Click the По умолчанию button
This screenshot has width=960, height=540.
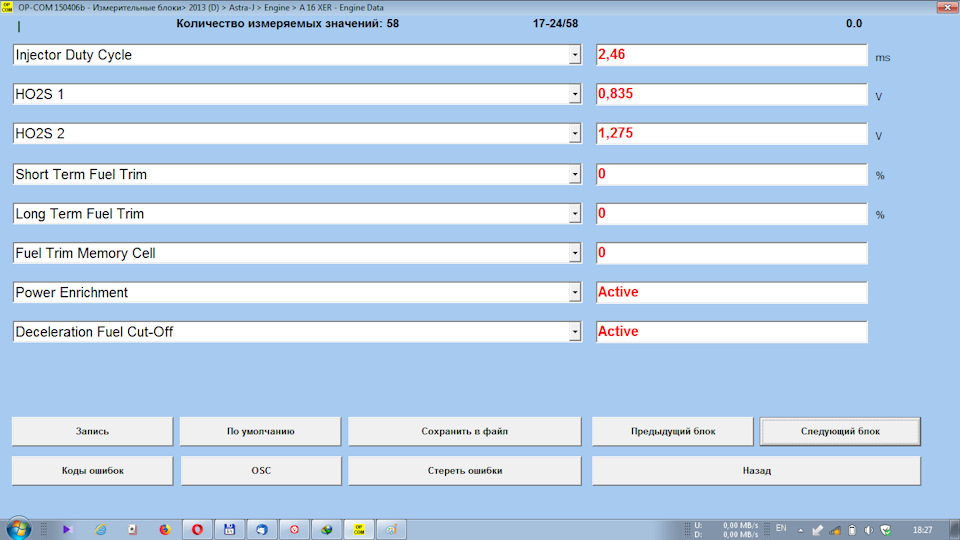tap(261, 431)
